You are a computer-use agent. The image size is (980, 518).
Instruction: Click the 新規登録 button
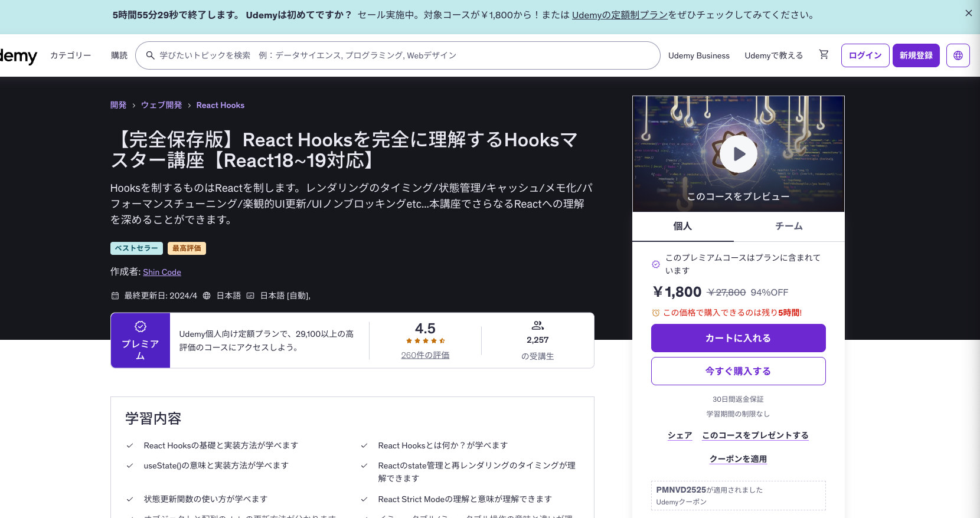click(916, 55)
